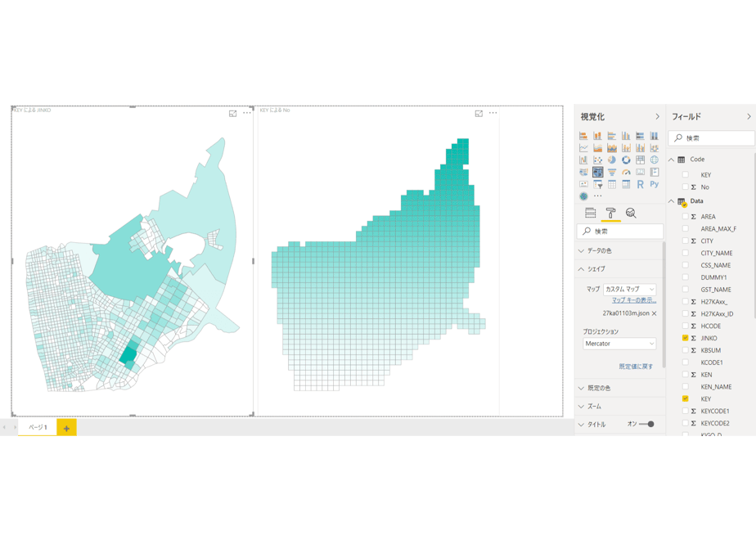This screenshot has height=540, width=756.
Task: Remove the 27ka01103m.json map file
Action: pos(655,313)
